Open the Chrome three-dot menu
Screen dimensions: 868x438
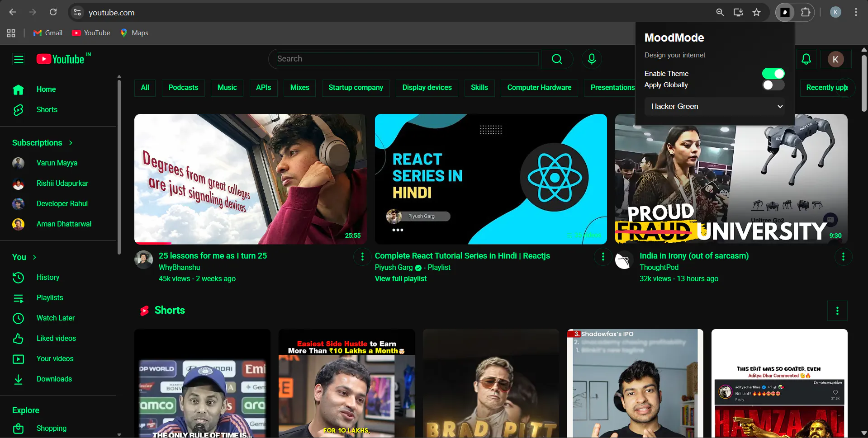tap(856, 12)
